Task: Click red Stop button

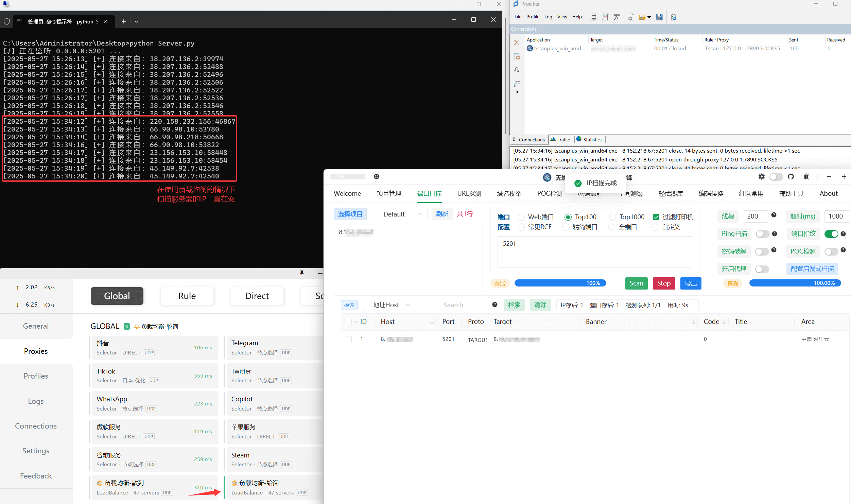Action: (x=664, y=283)
